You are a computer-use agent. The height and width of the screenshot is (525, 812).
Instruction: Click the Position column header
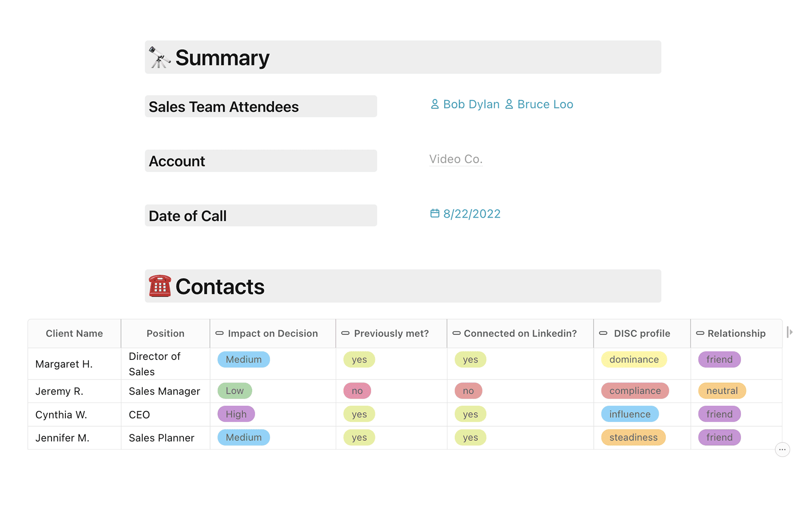[x=165, y=334]
